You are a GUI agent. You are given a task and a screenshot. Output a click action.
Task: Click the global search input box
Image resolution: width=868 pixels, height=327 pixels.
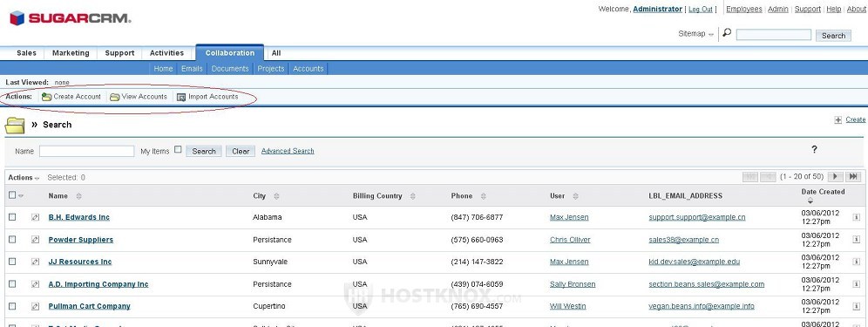pos(774,35)
